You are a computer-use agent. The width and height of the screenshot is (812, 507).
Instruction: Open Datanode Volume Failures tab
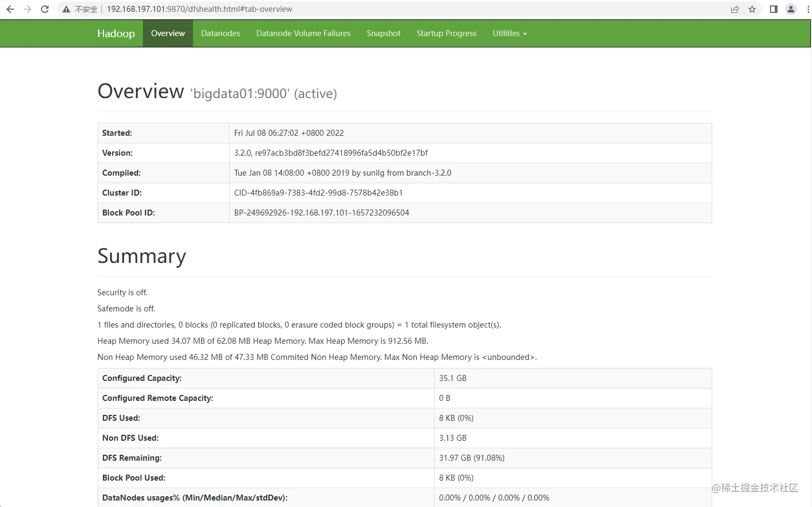pyautogui.click(x=303, y=33)
